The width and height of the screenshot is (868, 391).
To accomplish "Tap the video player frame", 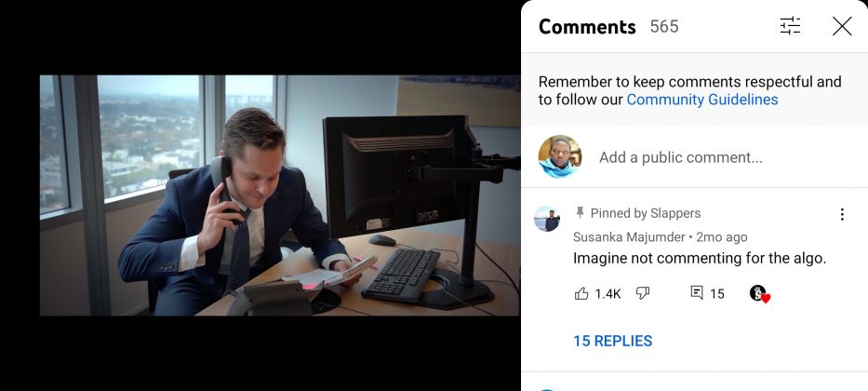I will coord(279,195).
